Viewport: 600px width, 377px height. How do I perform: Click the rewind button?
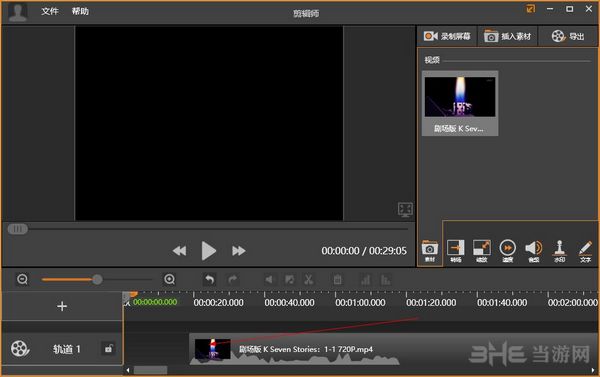coord(179,251)
